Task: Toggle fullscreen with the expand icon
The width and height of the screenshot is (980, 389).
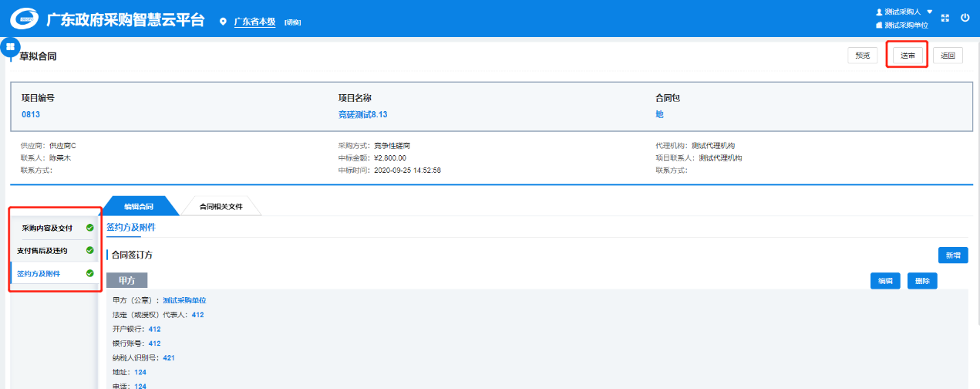Action: pos(945,18)
